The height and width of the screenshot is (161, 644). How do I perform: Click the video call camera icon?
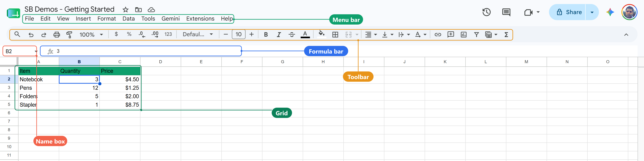(x=528, y=12)
